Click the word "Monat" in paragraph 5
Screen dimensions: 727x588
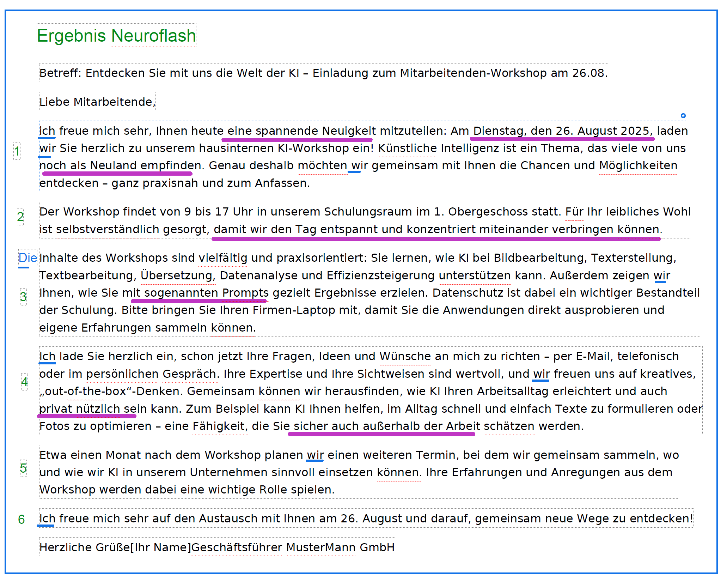[x=123, y=455]
